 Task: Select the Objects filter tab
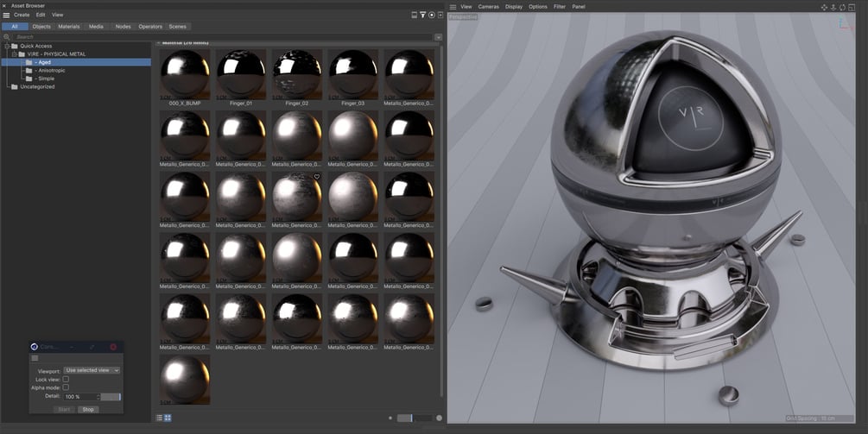pos(41,27)
